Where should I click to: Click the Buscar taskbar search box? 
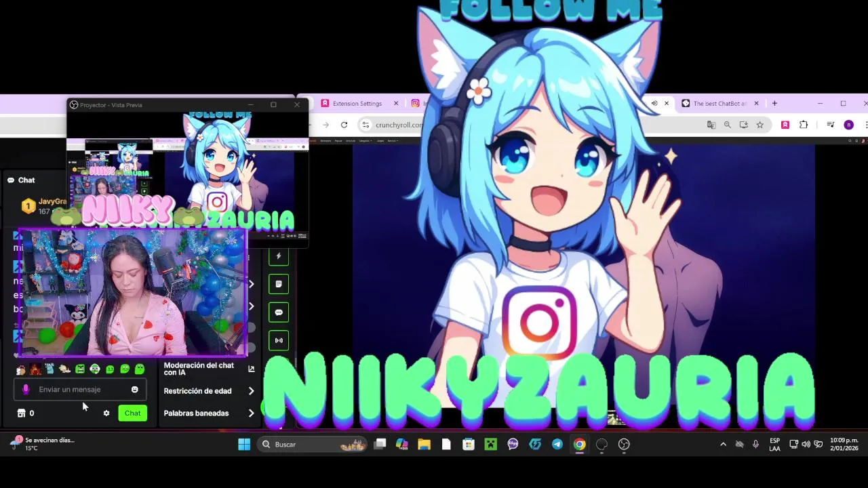tap(313, 445)
